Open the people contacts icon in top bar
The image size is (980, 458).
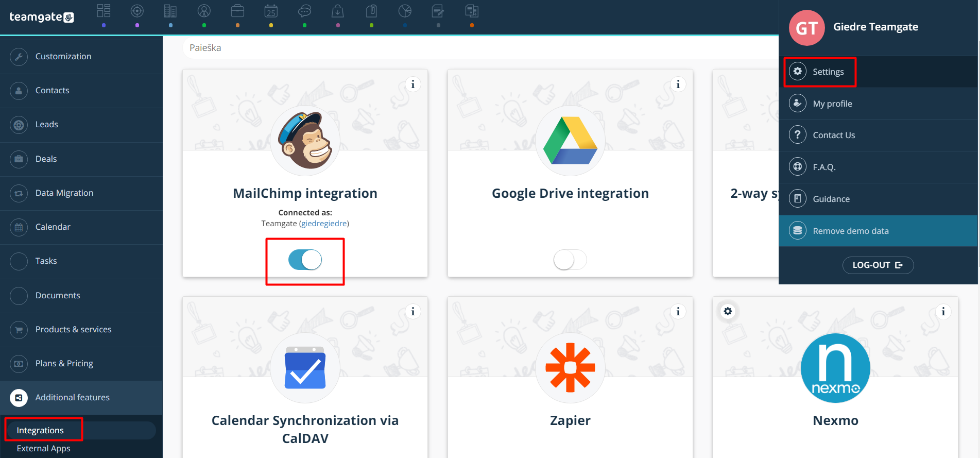(x=204, y=11)
